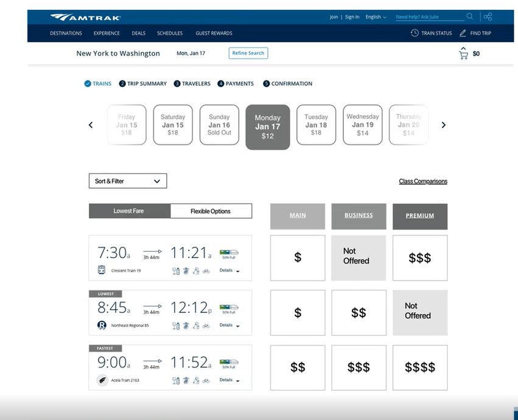Switch to Flexible Options fares
Image resolution: width=518 pixels, height=420 pixels.
tap(211, 211)
